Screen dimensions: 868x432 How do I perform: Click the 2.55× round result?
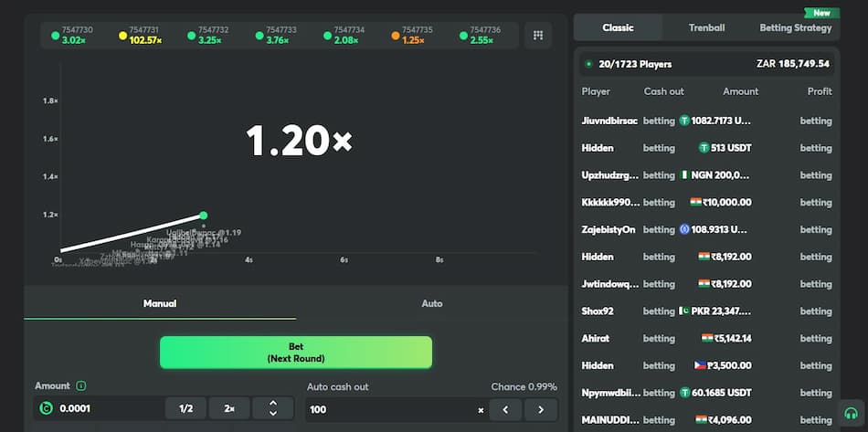pos(482,40)
